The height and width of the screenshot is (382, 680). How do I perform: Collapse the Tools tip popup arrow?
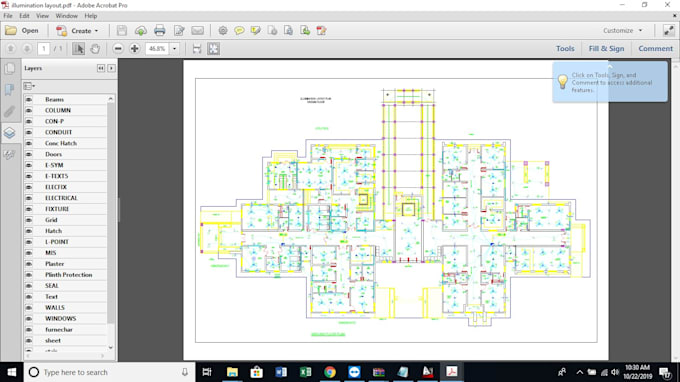(610, 67)
